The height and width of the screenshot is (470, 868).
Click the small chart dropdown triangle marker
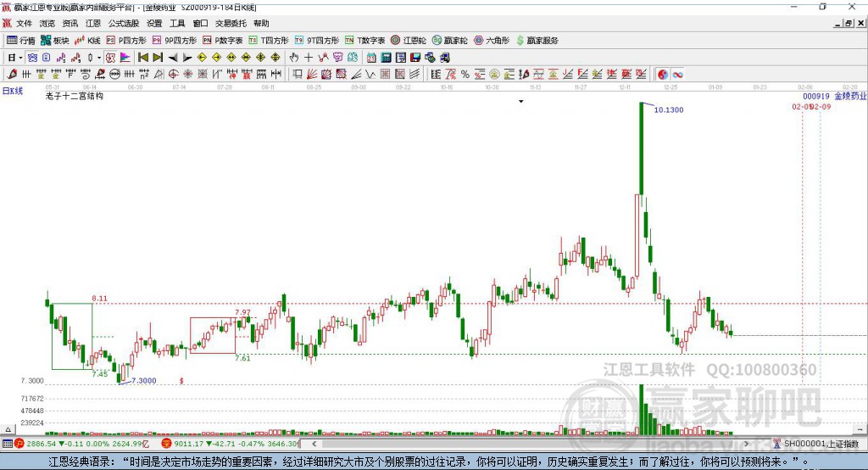tap(521, 102)
